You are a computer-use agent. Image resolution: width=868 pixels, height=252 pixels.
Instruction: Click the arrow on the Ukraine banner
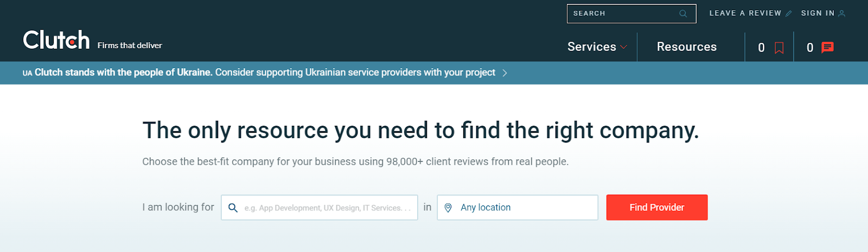(x=505, y=73)
